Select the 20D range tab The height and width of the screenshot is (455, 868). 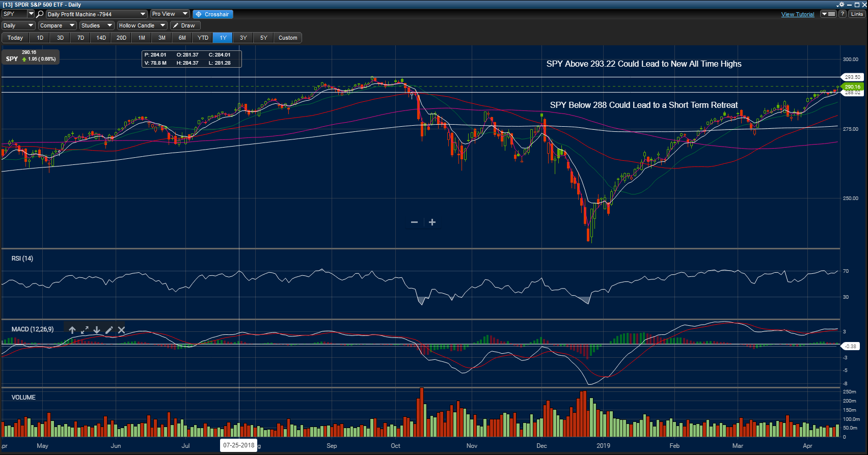(121, 38)
